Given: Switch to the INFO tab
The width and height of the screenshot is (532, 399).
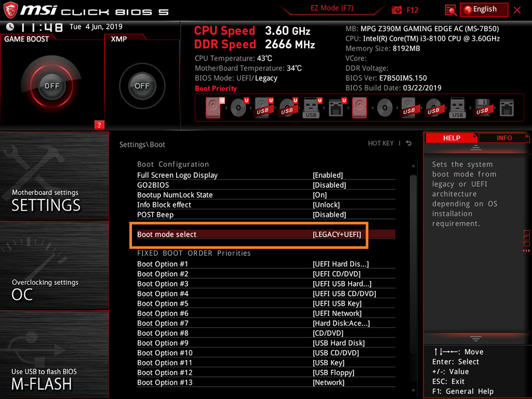Looking at the screenshot, I should tap(504, 138).
